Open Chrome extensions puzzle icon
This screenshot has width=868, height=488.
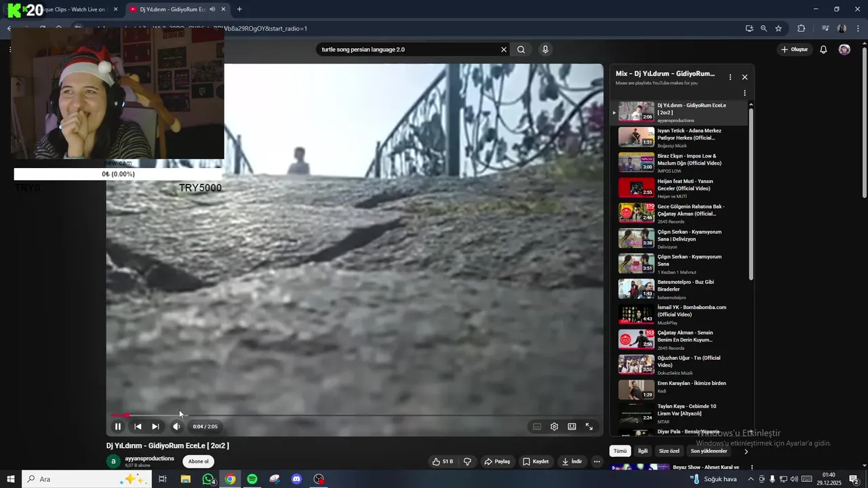[802, 28]
